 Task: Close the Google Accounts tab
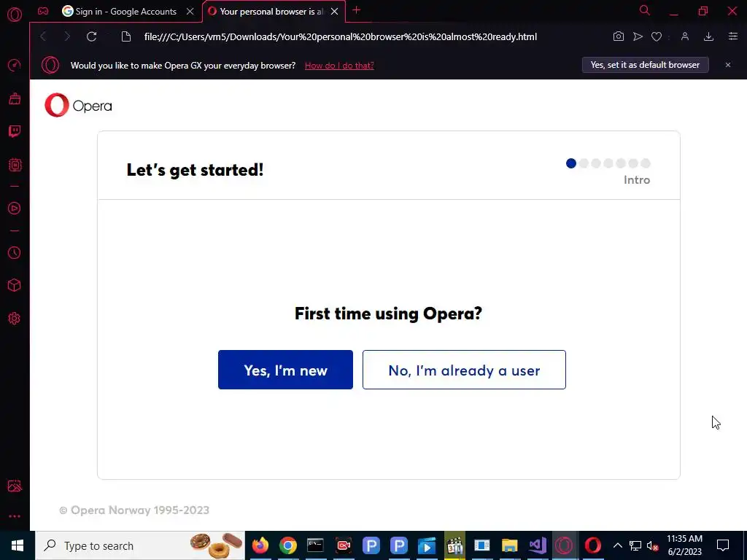point(190,12)
